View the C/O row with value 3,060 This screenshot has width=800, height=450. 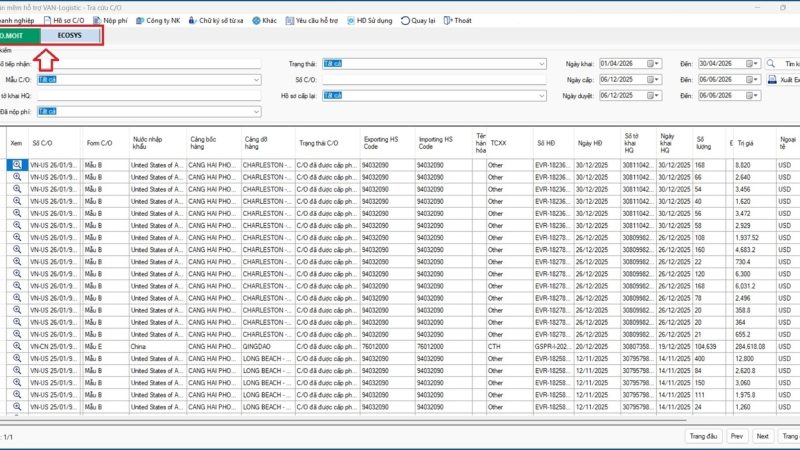tap(17, 383)
